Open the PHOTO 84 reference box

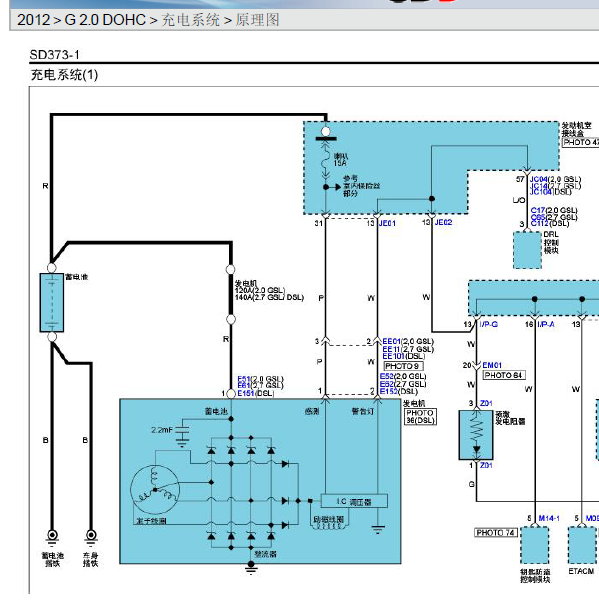click(x=504, y=375)
